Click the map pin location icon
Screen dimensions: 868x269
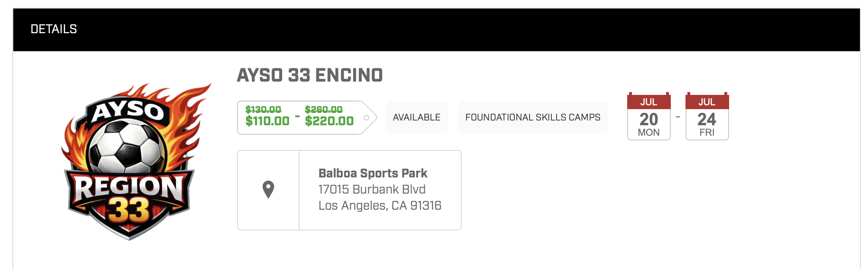(x=268, y=190)
